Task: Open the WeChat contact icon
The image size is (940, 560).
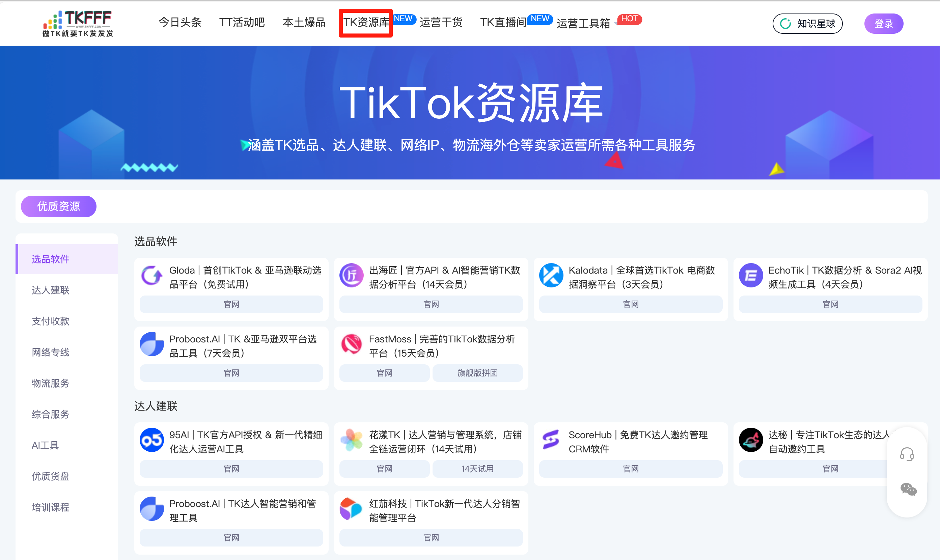Action: coord(908,490)
